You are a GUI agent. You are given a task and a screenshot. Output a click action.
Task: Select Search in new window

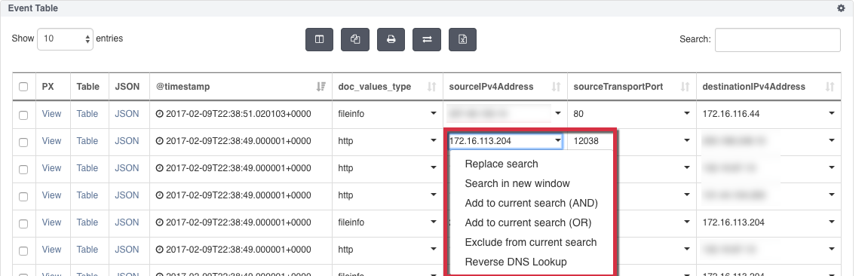coord(517,183)
